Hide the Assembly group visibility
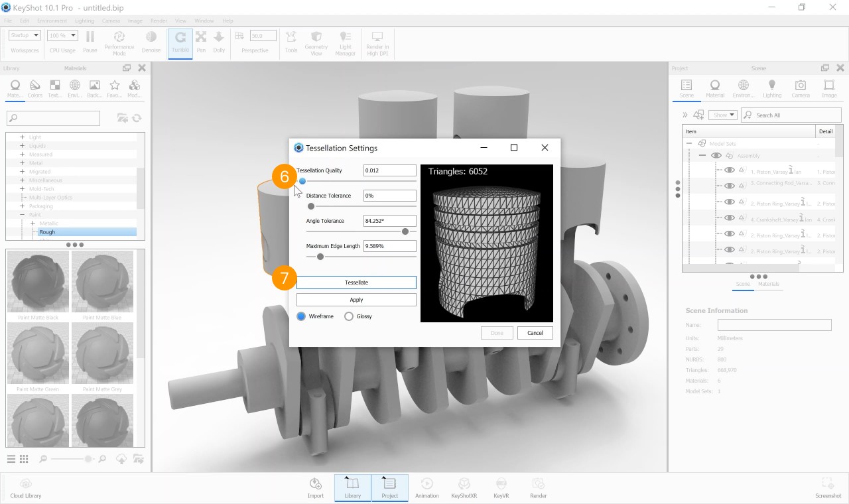The width and height of the screenshot is (849, 504). pyautogui.click(x=716, y=156)
